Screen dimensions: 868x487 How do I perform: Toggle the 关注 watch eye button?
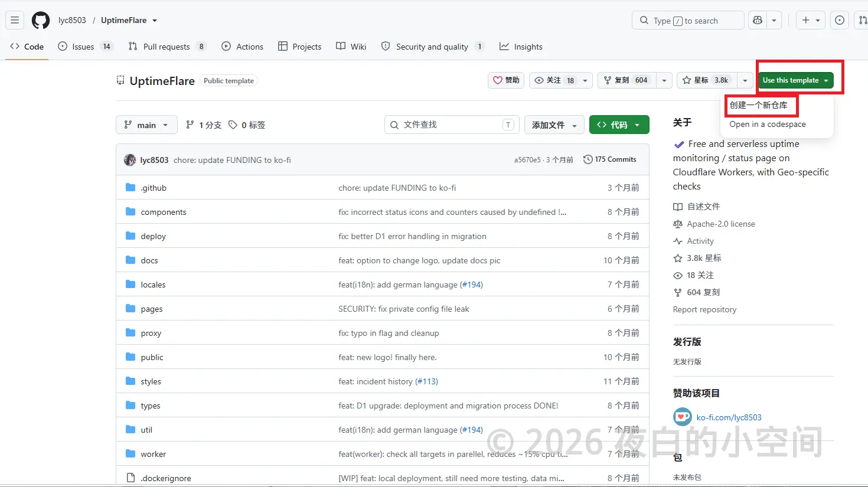(x=555, y=80)
